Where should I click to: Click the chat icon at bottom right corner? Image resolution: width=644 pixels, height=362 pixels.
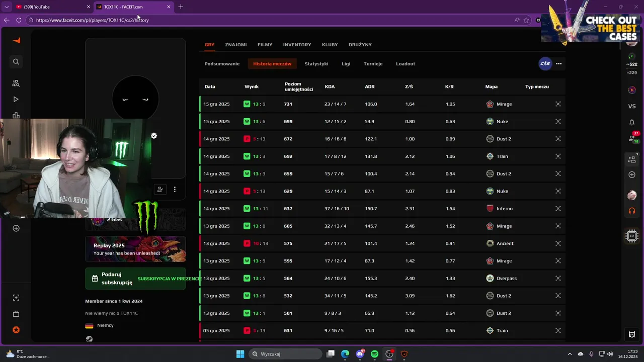[x=632, y=334]
